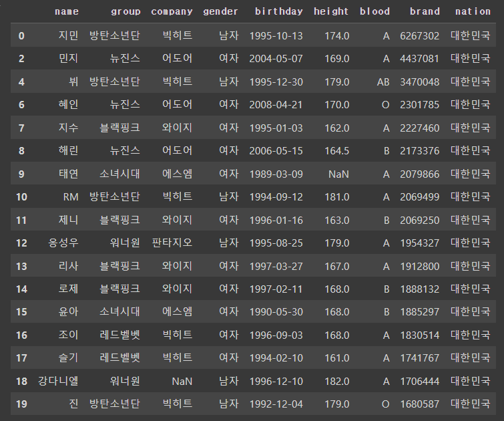Select the name cell '뷔'
This screenshot has width=504, height=421.
[73, 82]
